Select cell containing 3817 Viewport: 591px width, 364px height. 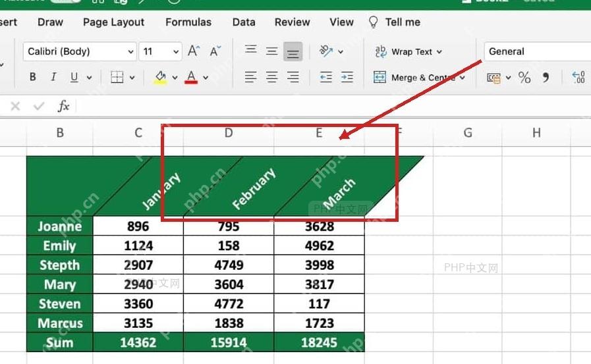(x=320, y=284)
